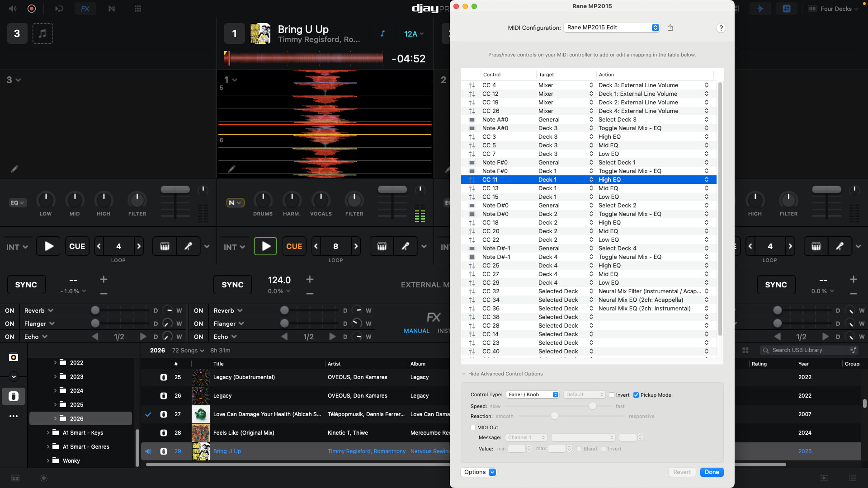Open the MIDI Configuration dropdown
Viewport: 868px width, 488px height.
click(x=612, y=28)
